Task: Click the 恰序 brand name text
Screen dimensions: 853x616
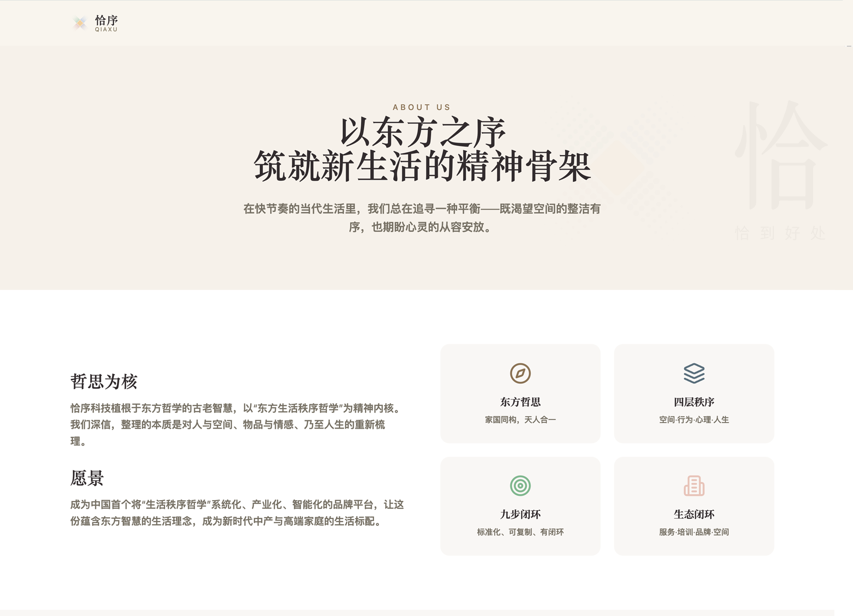Action: [x=107, y=20]
